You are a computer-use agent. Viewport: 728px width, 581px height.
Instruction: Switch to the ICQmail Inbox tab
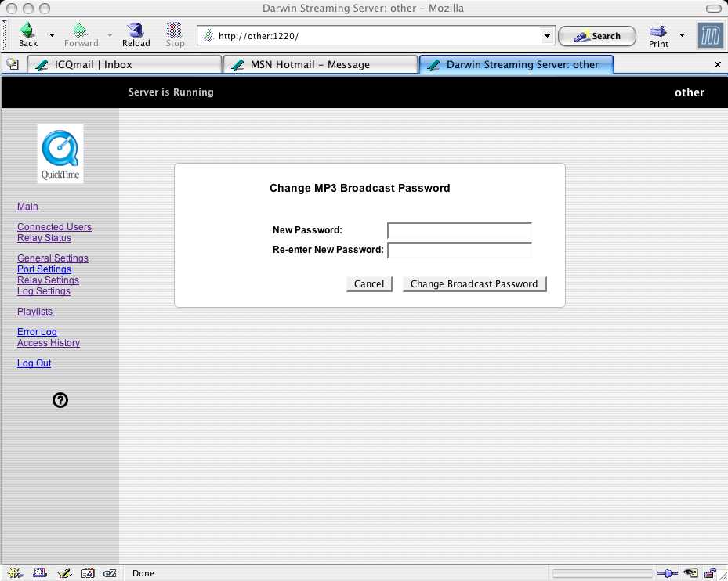pyautogui.click(x=124, y=64)
